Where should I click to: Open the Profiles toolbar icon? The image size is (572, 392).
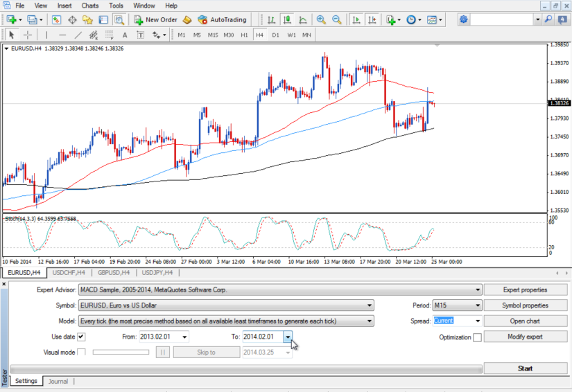pos(32,19)
